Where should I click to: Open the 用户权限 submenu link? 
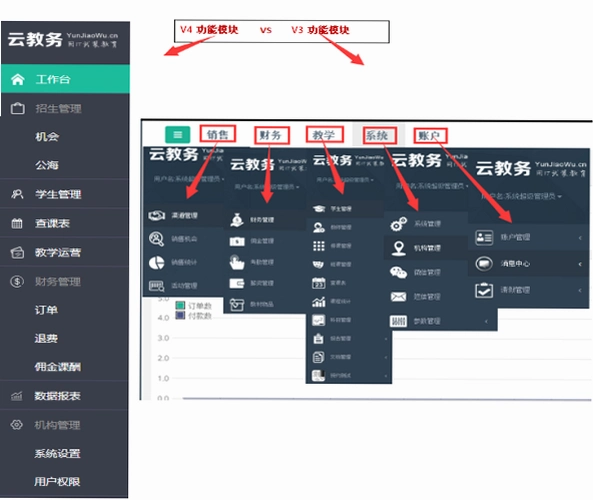(x=57, y=481)
